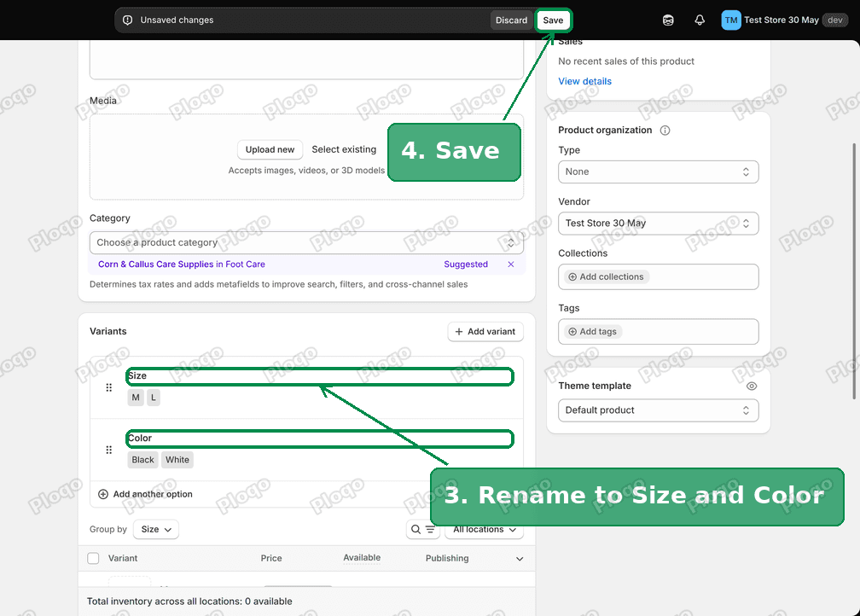The height and width of the screenshot is (616, 860).
Task: Open the Theme template dropdown
Action: coord(658,410)
